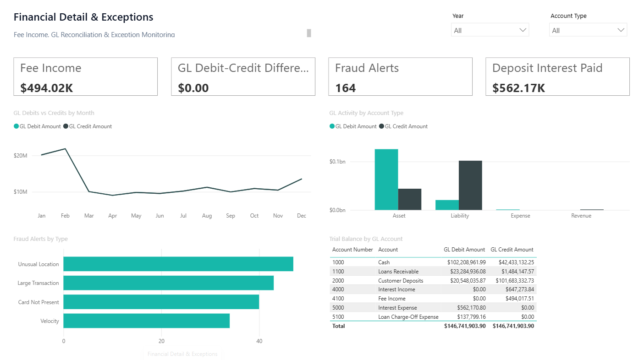Click the Fraud Alerts KPI card
Screen dimensions: 644x360
coord(400,76)
